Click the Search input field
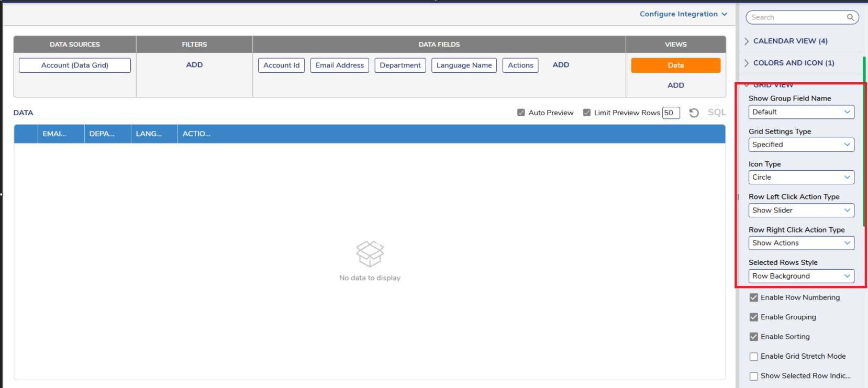This screenshot has height=388, width=868. [796, 17]
